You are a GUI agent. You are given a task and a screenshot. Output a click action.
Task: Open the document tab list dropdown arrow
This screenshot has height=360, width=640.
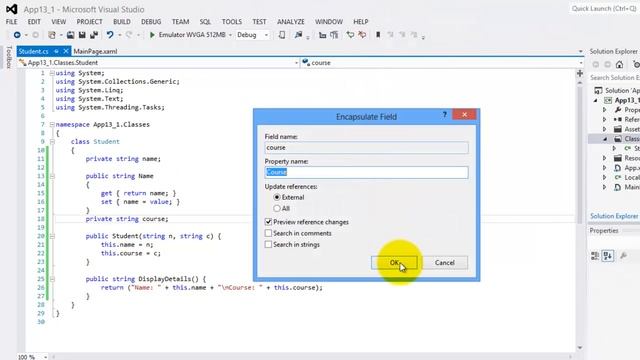coord(580,51)
